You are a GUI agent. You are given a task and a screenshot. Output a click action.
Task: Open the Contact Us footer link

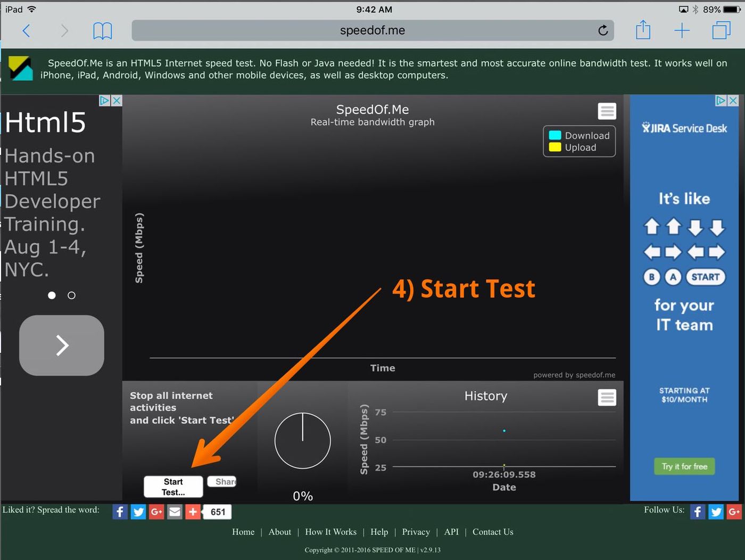click(493, 532)
